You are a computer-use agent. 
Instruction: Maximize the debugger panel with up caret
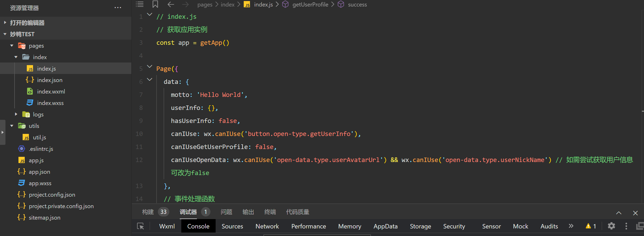[619, 213]
